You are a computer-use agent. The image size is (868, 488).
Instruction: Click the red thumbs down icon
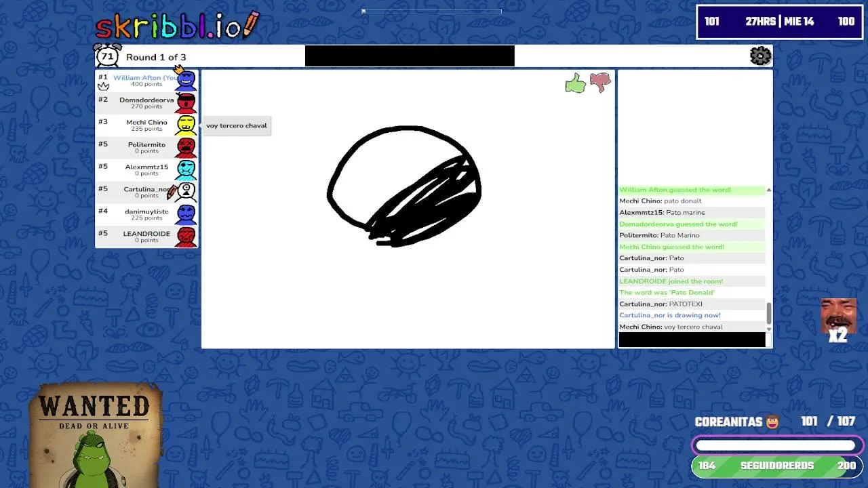(600, 82)
